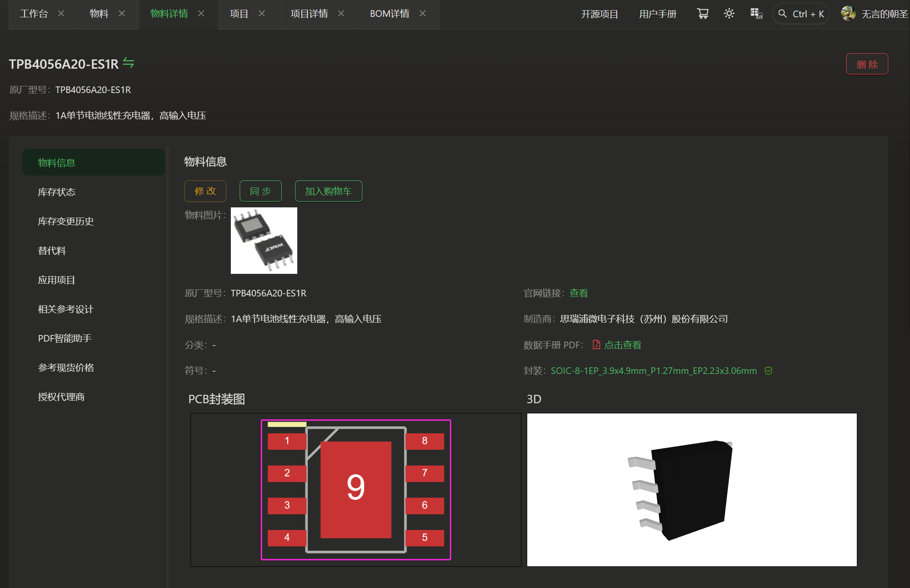Open the 官网链接 查看 link
Screen dimensions: 910x588
coord(579,293)
